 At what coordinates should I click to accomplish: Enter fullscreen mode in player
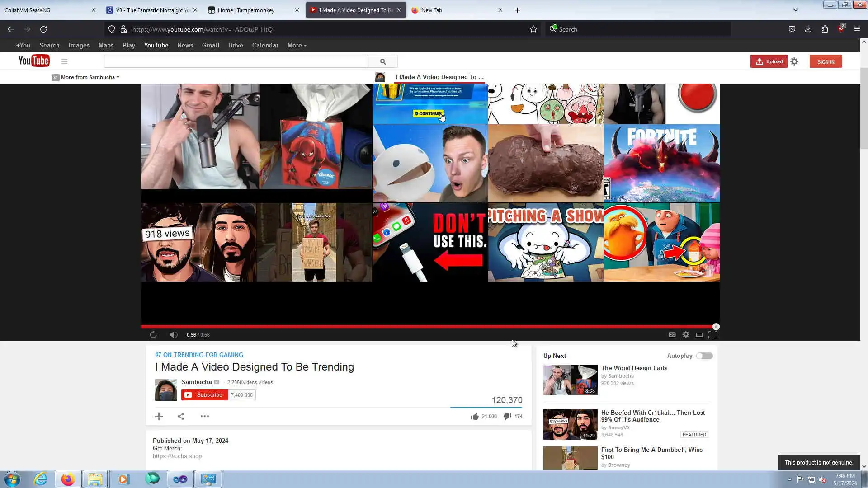point(713,335)
